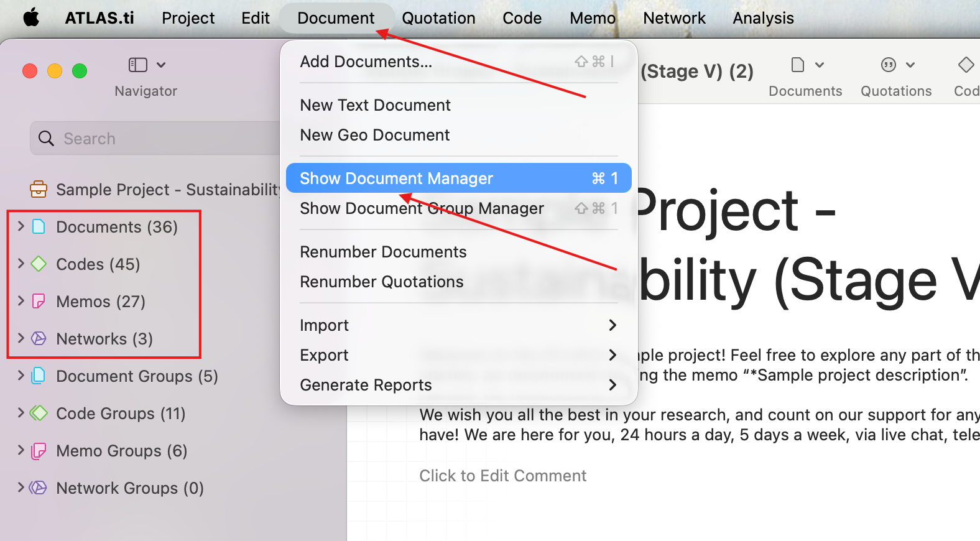Click the Search field in navigator
The height and width of the screenshot is (541, 980).
click(155, 138)
